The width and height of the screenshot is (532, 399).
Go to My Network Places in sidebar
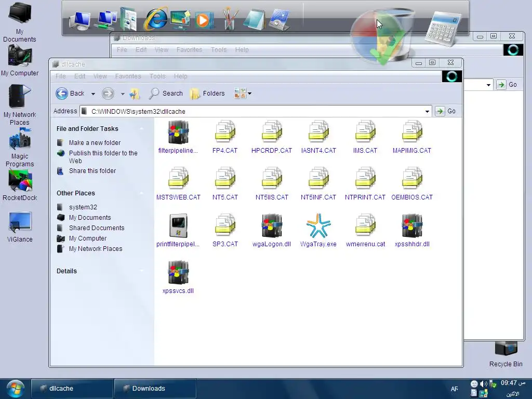[96, 249]
